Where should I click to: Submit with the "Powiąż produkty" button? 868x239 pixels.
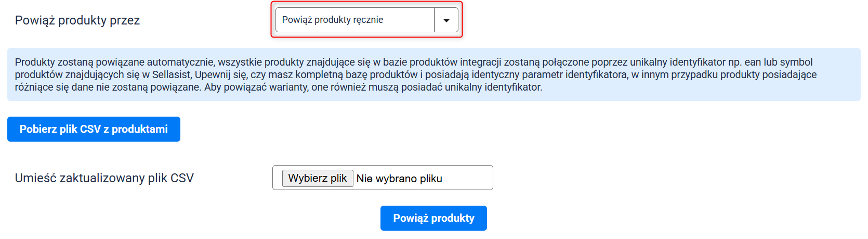coord(433,218)
